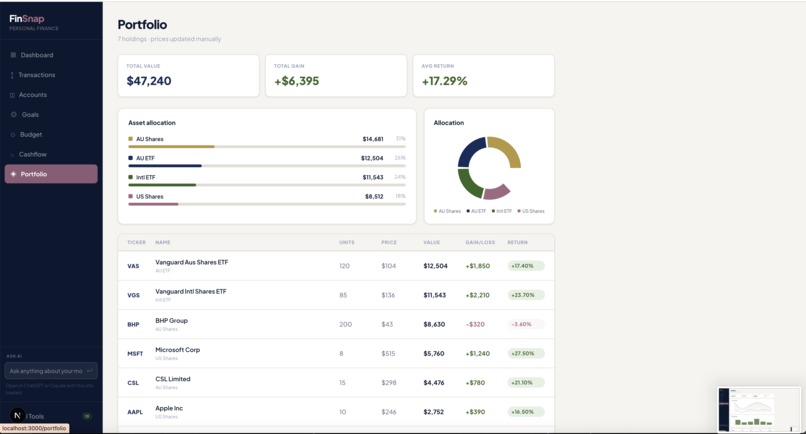Click the enter arrow icon in Ask AI

click(x=90, y=371)
